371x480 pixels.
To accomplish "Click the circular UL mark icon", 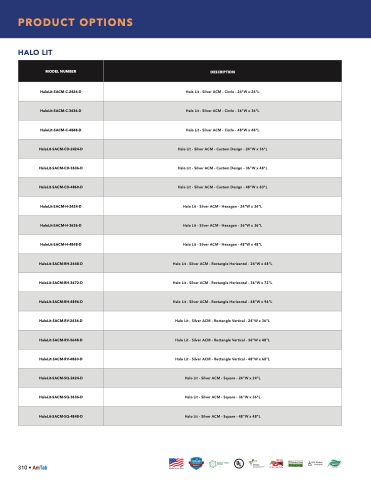I will [x=239, y=464].
